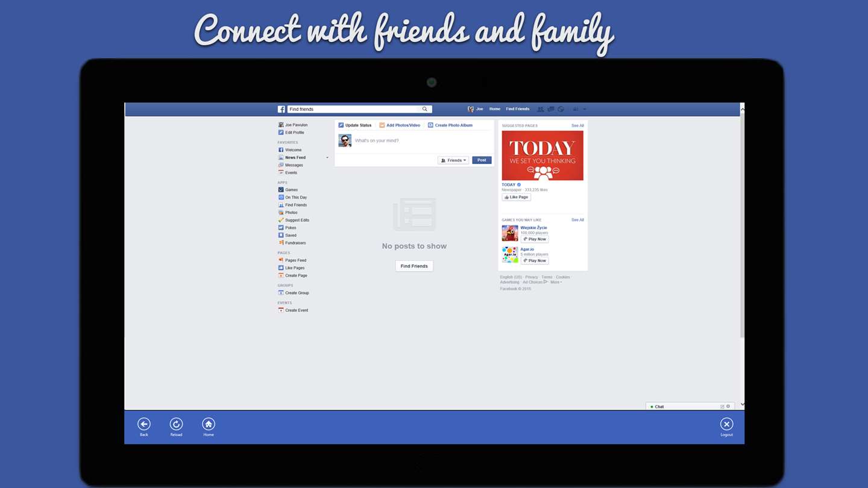Select the Update Status tab
This screenshot has width=868, height=488.
(x=355, y=125)
